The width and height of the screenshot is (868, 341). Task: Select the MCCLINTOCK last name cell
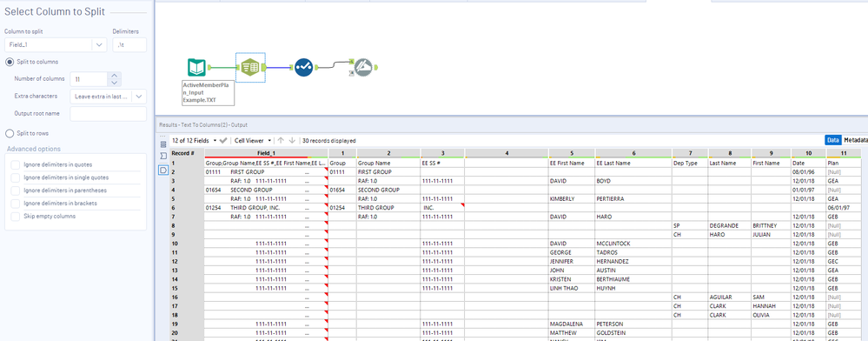tap(633, 244)
